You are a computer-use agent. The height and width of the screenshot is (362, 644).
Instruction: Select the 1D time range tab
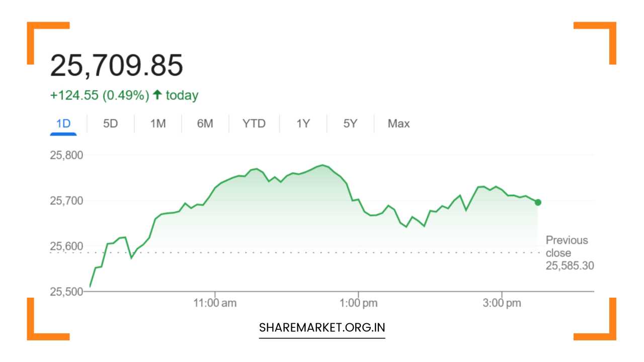[x=63, y=124]
